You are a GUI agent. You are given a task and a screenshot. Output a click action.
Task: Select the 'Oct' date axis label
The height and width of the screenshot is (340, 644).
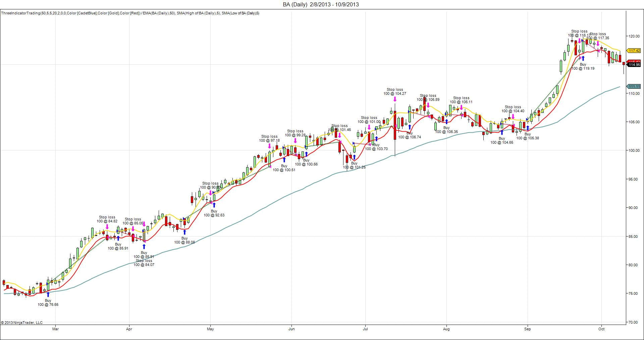601,329
